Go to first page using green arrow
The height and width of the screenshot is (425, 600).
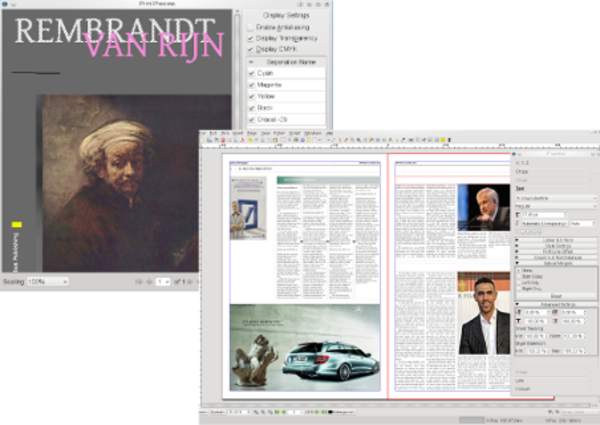(277, 412)
